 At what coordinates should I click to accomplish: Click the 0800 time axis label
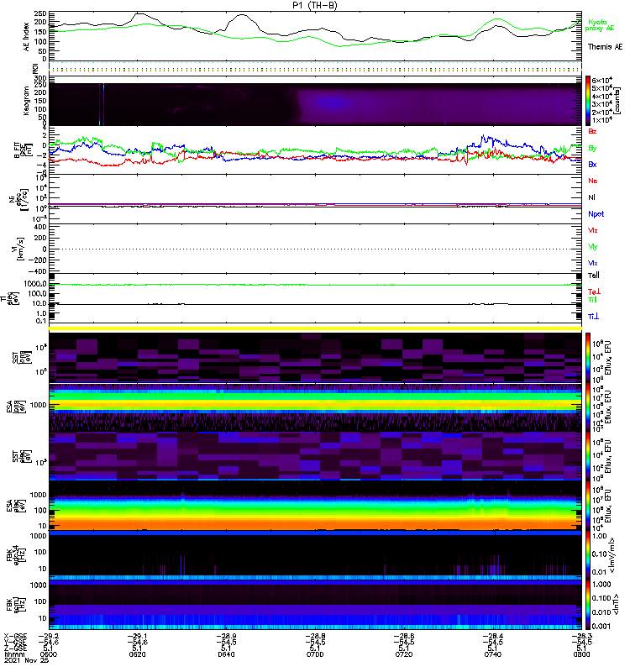(581, 654)
